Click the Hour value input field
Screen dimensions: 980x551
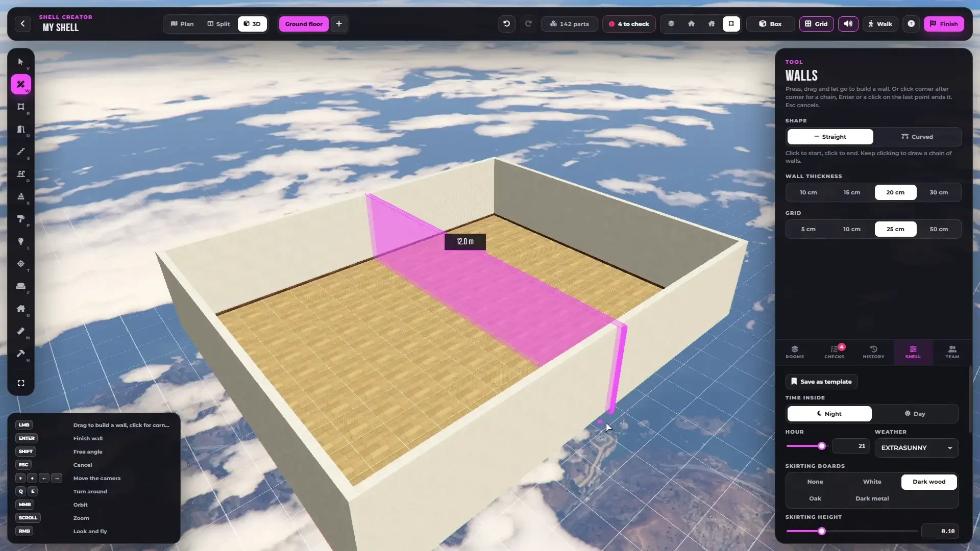pos(850,446)
